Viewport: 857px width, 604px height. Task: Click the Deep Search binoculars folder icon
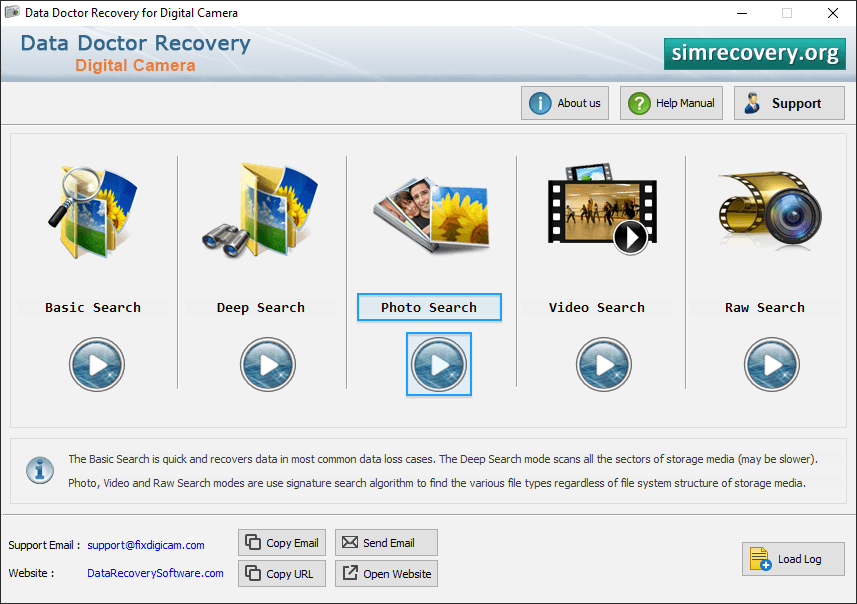point(260,210)
